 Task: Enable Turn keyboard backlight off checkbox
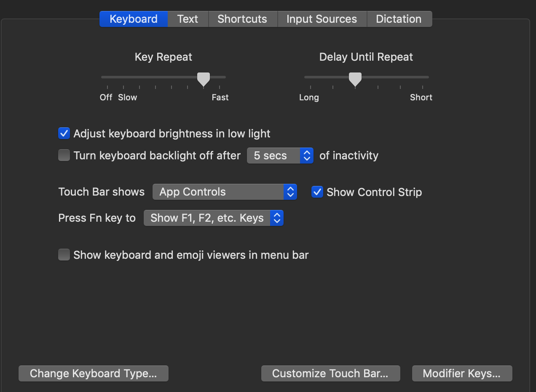coord(64,156)
